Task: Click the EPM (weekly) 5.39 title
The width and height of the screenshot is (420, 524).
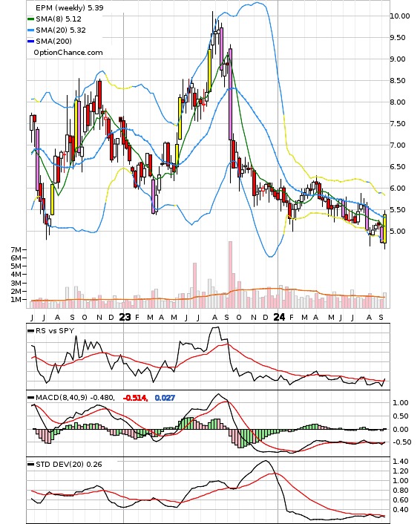Action: [x=70, y=8]
